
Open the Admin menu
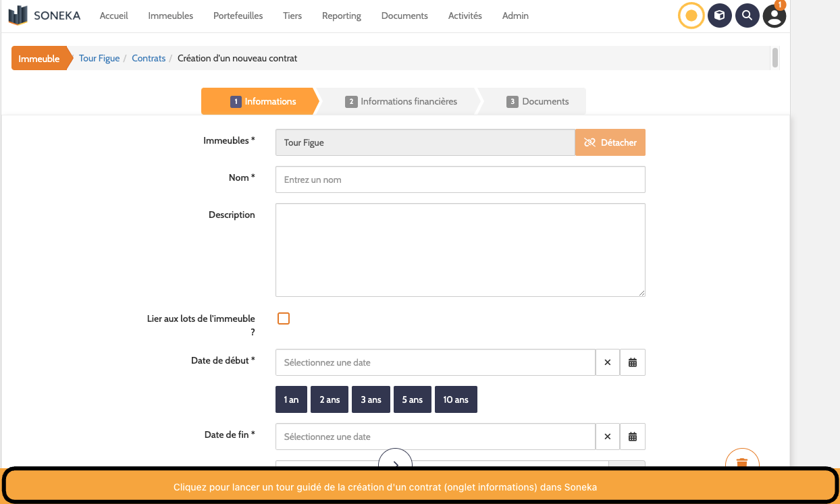(x=515, y=16)
